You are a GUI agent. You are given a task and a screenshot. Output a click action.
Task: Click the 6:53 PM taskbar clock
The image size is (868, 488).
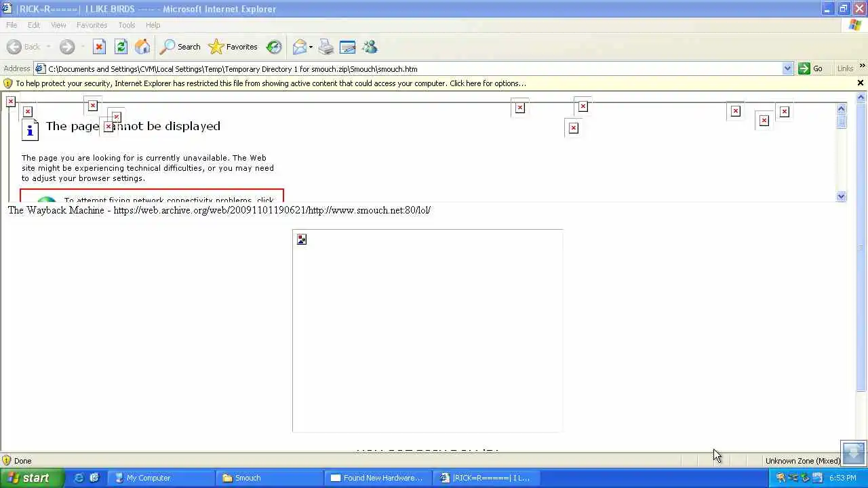pyautogui.click(x=843, y=478)
